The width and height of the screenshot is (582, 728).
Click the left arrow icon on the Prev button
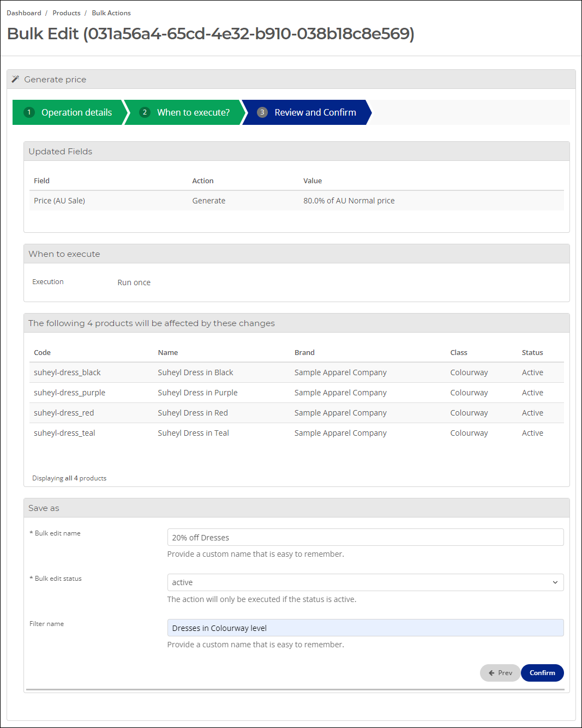491,673
